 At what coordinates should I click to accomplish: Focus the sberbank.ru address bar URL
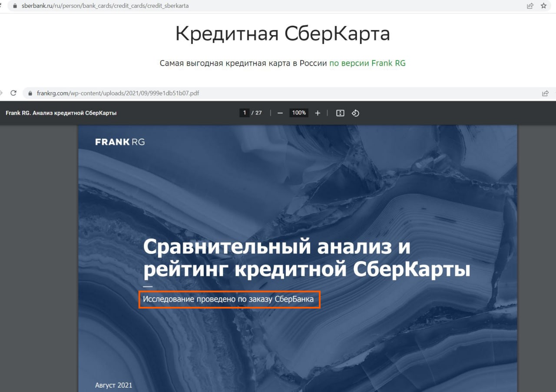coord(105,6)
